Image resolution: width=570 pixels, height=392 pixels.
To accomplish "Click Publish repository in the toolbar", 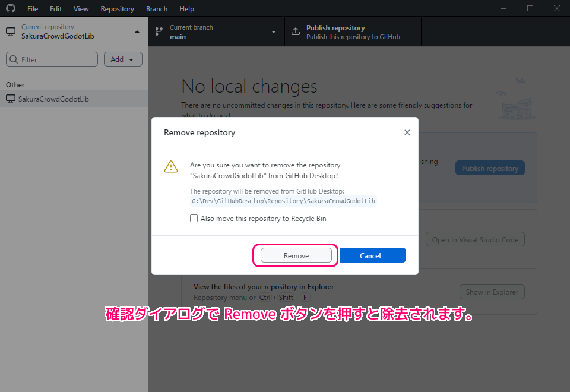I will [x=353, y=31].
